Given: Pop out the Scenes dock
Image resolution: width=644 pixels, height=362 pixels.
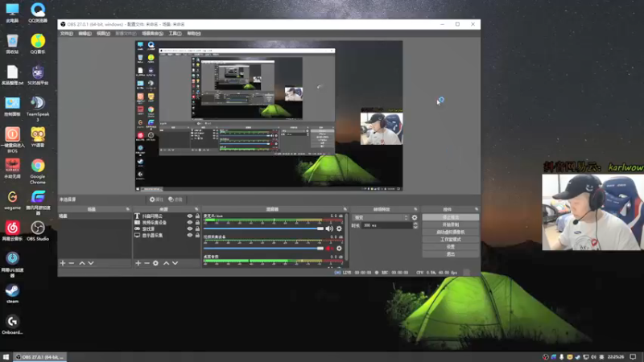Looking at the screenshot, I should pos(128,209).
